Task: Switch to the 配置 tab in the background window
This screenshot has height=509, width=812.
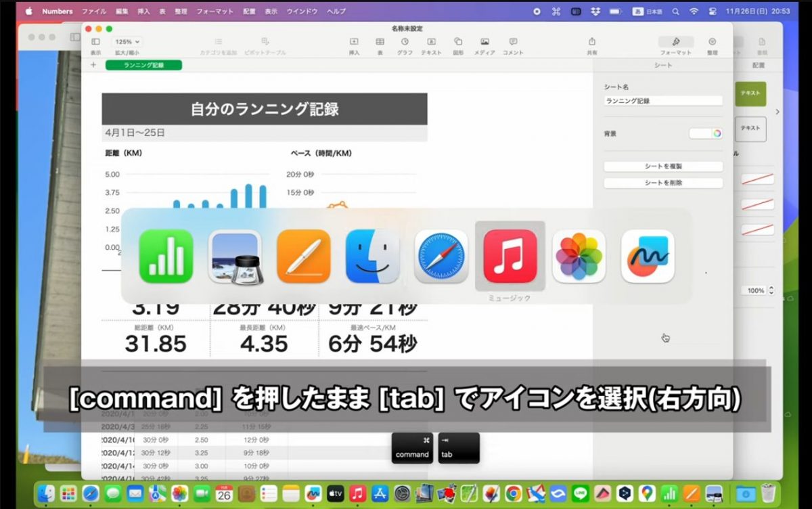Action: (758, 65)
